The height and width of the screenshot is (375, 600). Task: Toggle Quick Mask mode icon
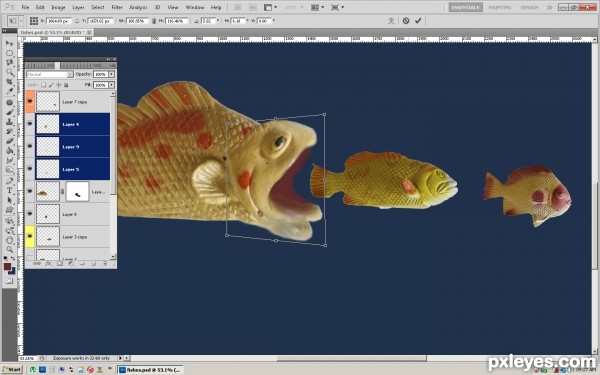9,281
